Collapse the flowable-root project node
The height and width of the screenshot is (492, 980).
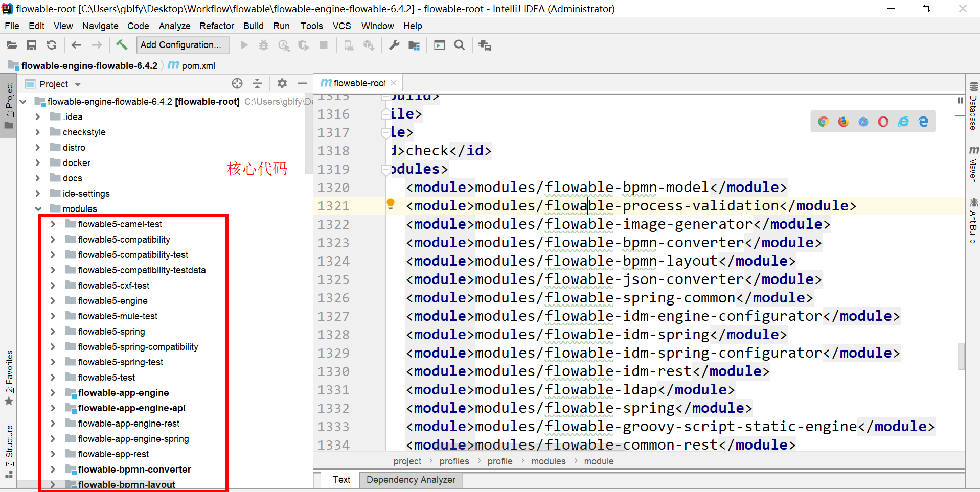point(23,101)
